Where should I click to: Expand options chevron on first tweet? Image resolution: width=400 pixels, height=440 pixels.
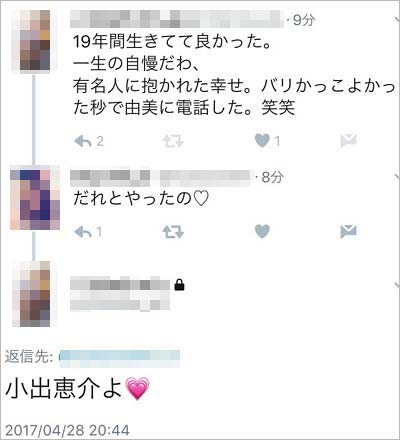click(397, 20)
